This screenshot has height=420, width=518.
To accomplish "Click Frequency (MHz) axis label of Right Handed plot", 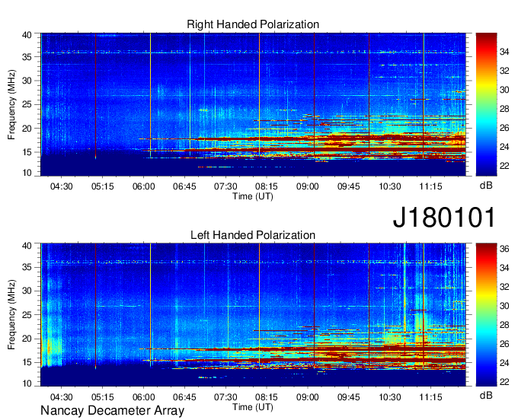I will tap(11, 104).
